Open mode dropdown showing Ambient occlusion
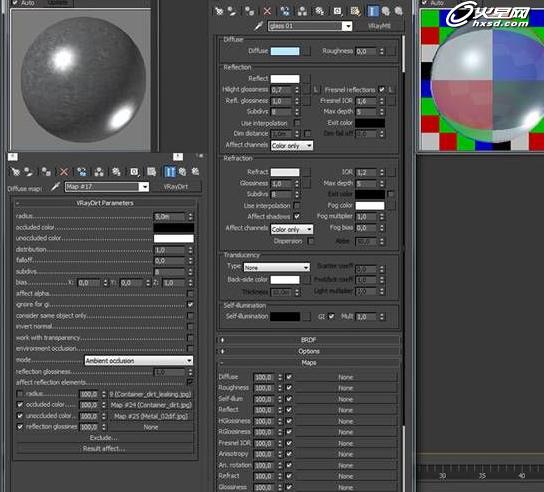 (139, 360)
